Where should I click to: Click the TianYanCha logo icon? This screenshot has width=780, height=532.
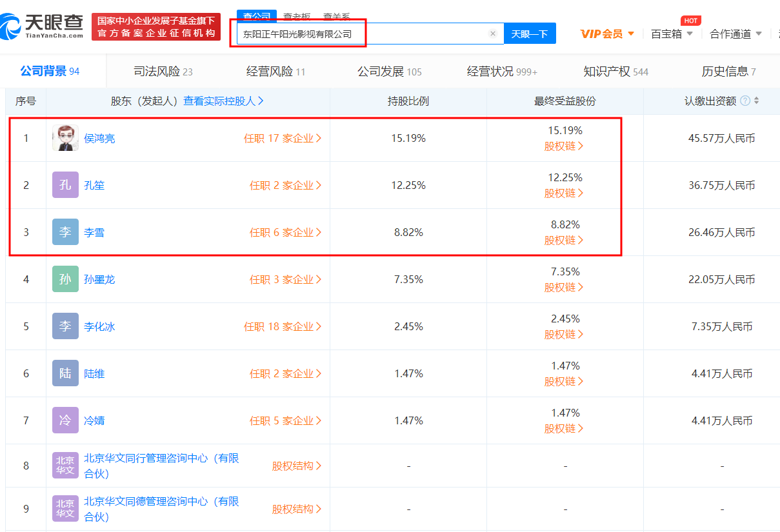pyautogui.click(x=12, y=27)
